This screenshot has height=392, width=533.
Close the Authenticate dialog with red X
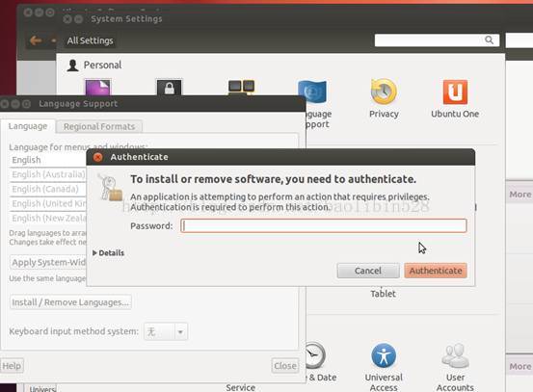point(98,157)
